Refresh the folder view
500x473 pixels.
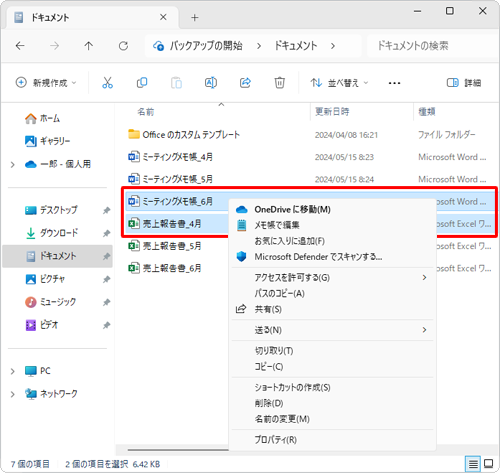pos(123,46)
